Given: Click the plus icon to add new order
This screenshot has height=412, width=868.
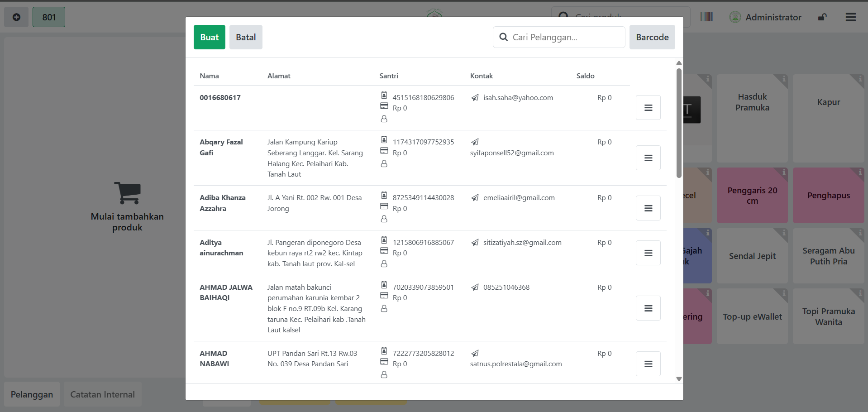Looking at the screenshot, I should click(16, 17).
